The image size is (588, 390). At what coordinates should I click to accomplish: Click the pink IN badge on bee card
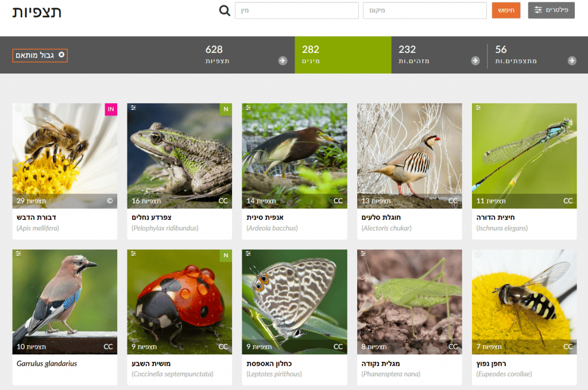click(x=111, y=109)
